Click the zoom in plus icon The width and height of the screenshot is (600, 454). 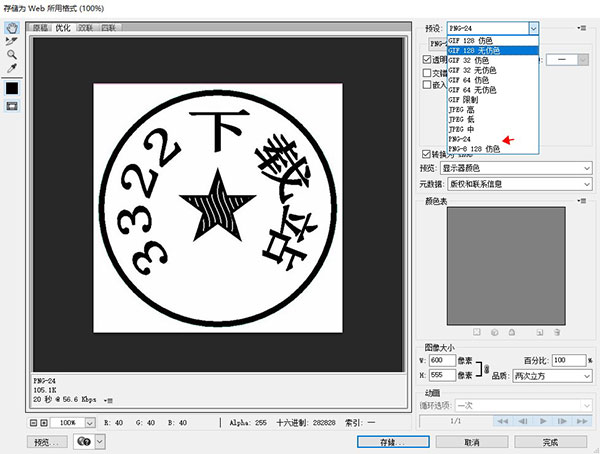pyautogui.click(x=44, y=423)
